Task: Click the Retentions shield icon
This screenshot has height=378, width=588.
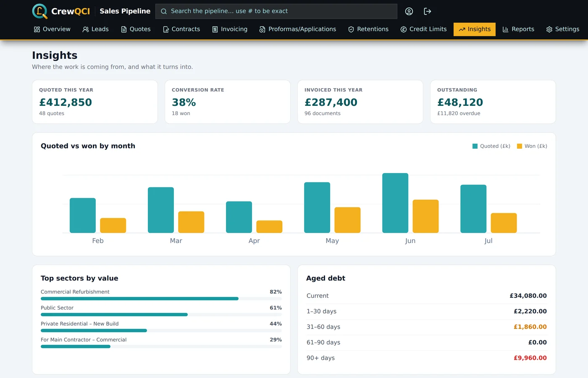Action: [351, 29]
